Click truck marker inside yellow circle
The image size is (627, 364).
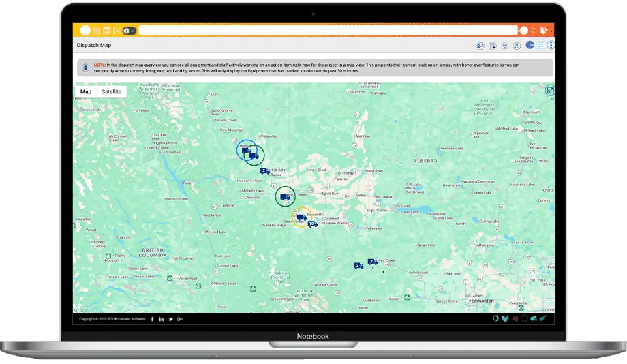pos(302,217)
